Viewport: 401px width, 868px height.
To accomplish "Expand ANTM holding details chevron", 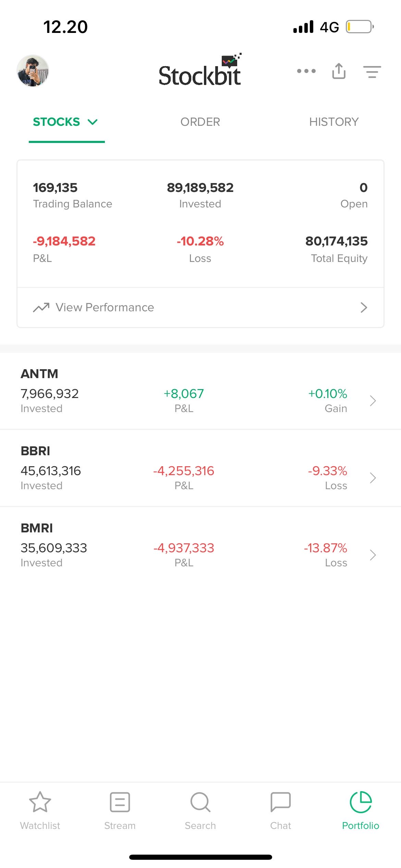I will (x=373, y=400).
